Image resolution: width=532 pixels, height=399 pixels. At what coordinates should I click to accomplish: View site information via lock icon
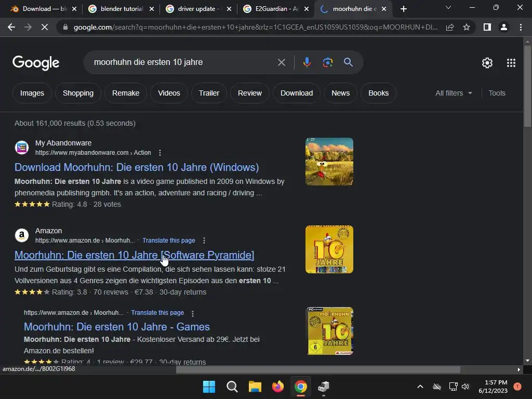click(x=65, y=27)
